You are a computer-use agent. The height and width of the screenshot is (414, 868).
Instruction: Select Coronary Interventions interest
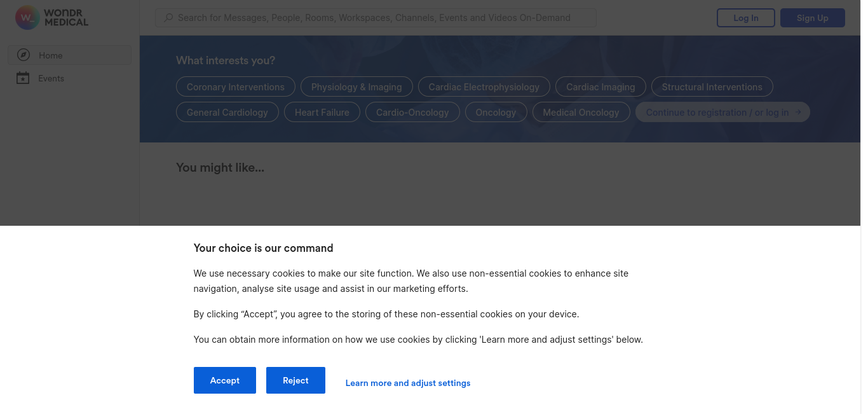236,86
